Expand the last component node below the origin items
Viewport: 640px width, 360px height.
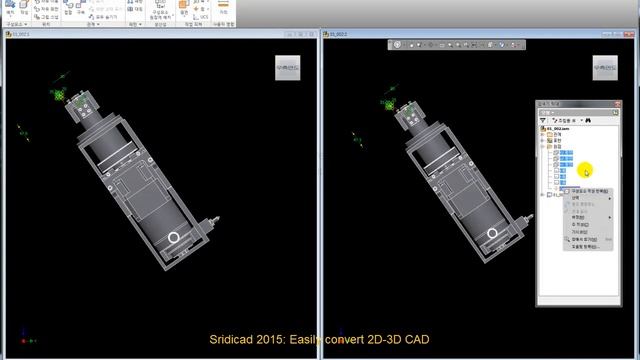pyautogui.click(x=542, y=195)
